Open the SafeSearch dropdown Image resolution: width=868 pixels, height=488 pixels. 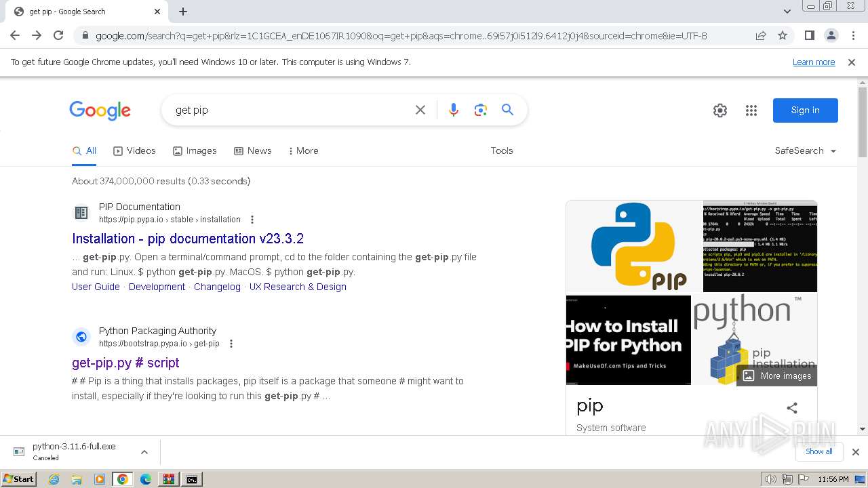(x=806, y=150)
